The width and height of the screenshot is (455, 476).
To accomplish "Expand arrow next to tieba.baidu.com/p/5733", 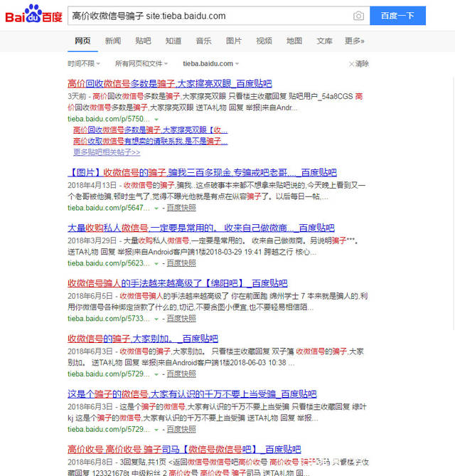I will click(156, 319).
